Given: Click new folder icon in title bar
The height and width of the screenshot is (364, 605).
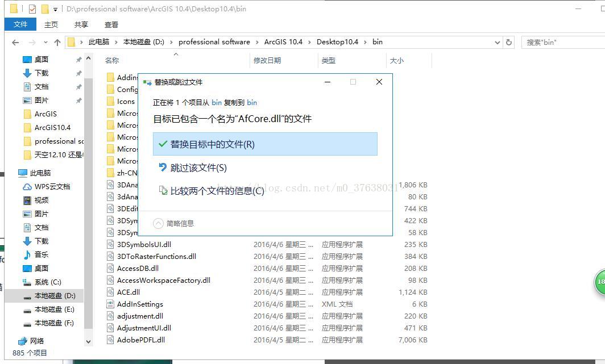Looking at the screenshot, I should pyautogui.click(x=45, y=9).
